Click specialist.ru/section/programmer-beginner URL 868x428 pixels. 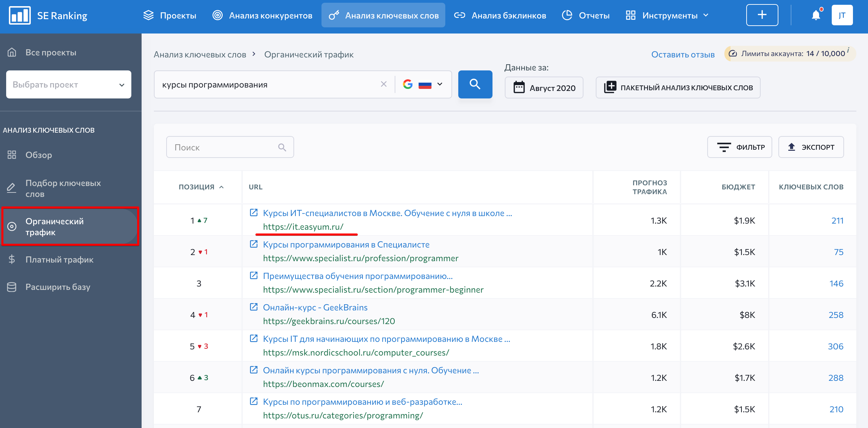[x=373, y=290]
